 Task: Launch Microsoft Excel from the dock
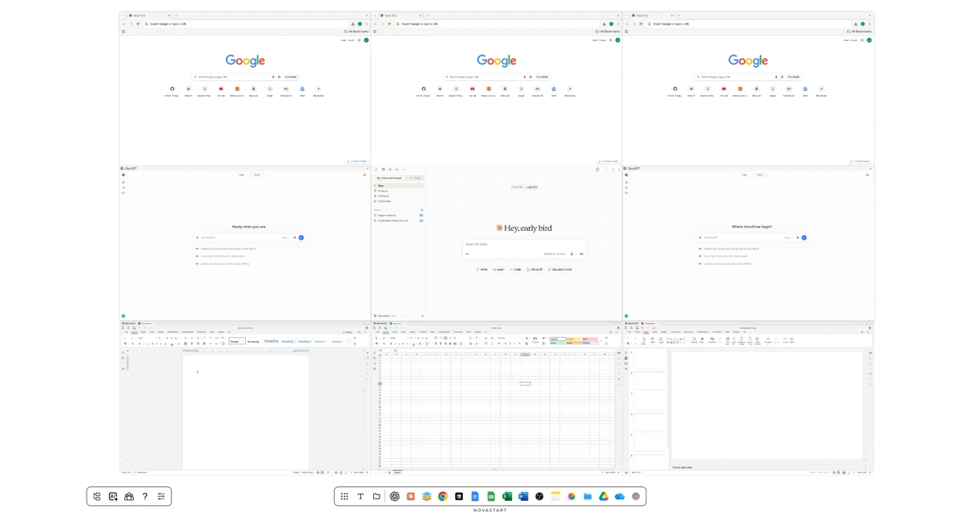(507, 496)
